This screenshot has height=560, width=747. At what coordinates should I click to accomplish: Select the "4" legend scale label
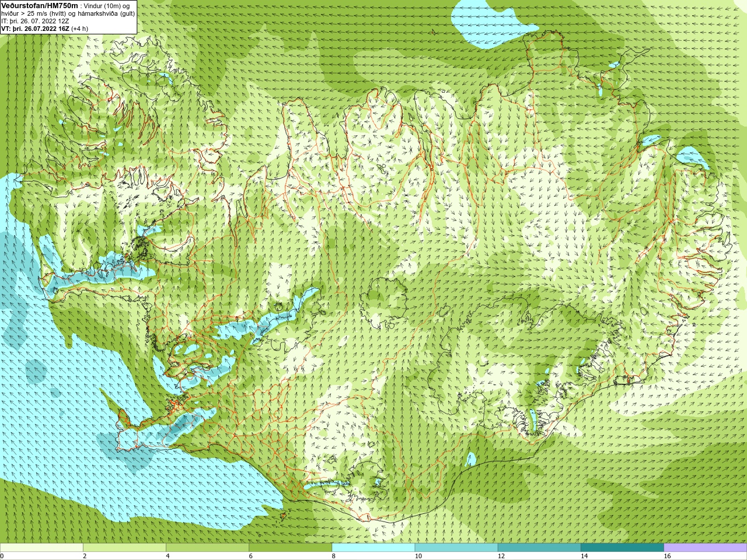[x=167, y=556]
